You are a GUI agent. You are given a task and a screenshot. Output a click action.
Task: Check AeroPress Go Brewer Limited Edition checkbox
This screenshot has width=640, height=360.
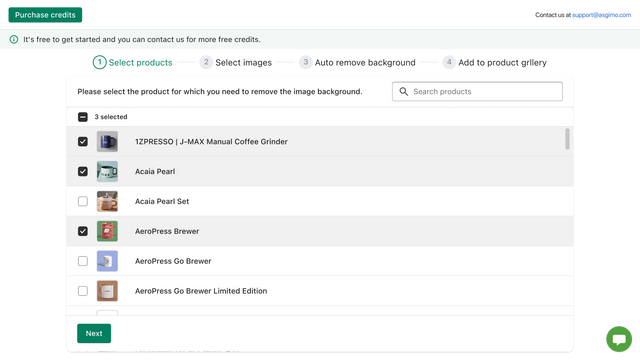pos(83,291)
